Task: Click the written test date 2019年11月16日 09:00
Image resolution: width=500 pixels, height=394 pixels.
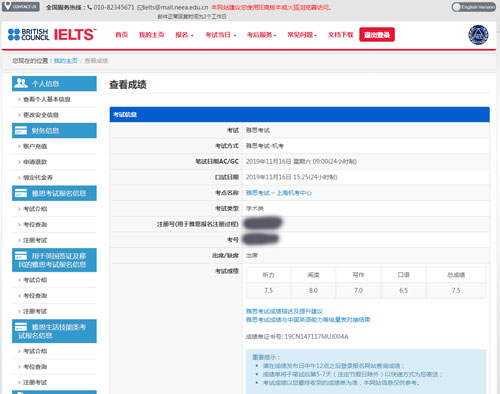Action: (301, 162)
